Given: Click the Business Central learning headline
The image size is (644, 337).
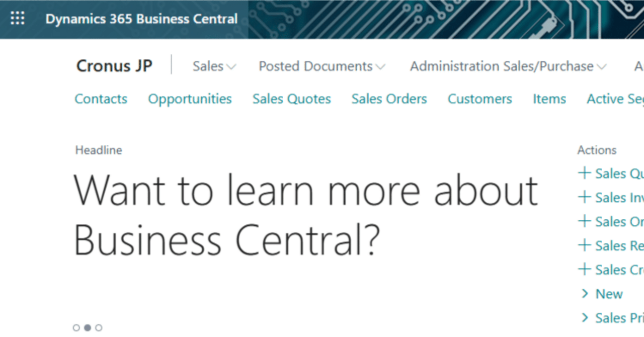Looking at the screenshot, I should [302, 214].
